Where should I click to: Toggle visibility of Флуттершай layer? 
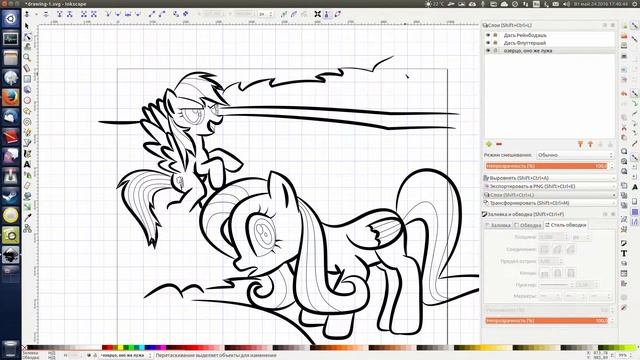click(x=488, y=43)
